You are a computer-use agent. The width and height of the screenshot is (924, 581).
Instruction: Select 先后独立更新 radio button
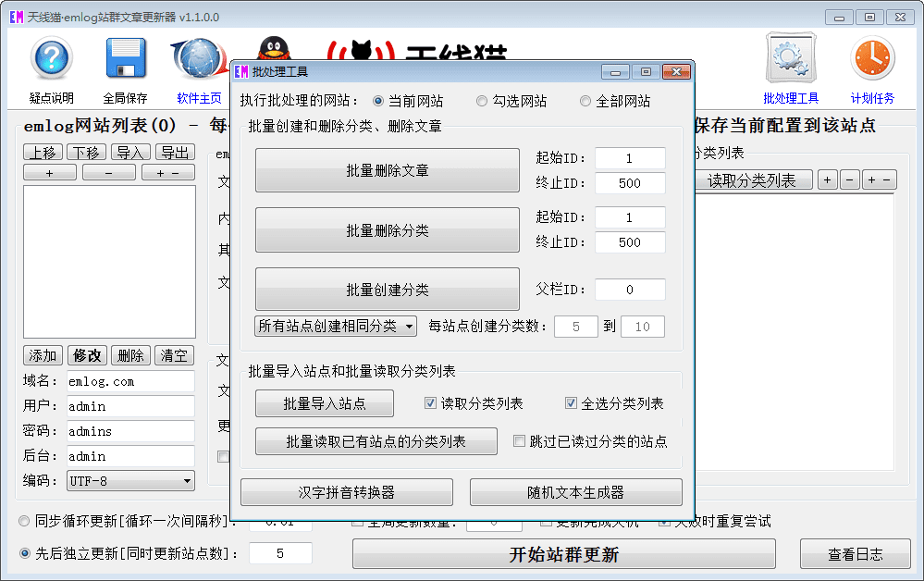tap(25, 553)
